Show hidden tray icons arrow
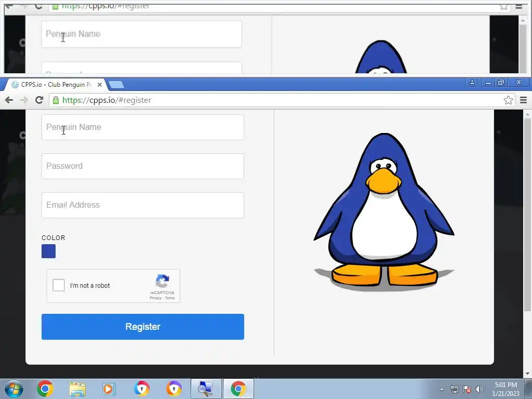The height and width of the screenshot is (399, 532). pyautogui.click(x=442, y=389)
